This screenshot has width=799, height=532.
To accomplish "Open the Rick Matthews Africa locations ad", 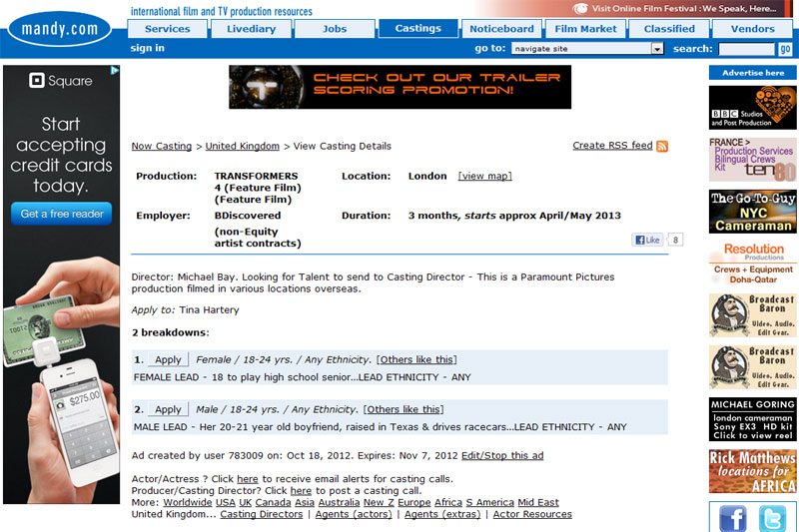I will [752, 471].
